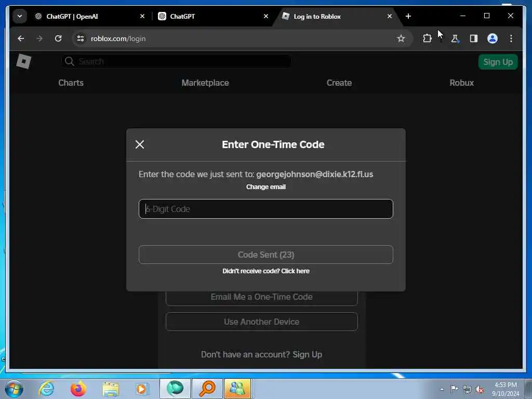Screen dimensions: 532x399
Task: Open a new browser tab
Action: (408, 16)
